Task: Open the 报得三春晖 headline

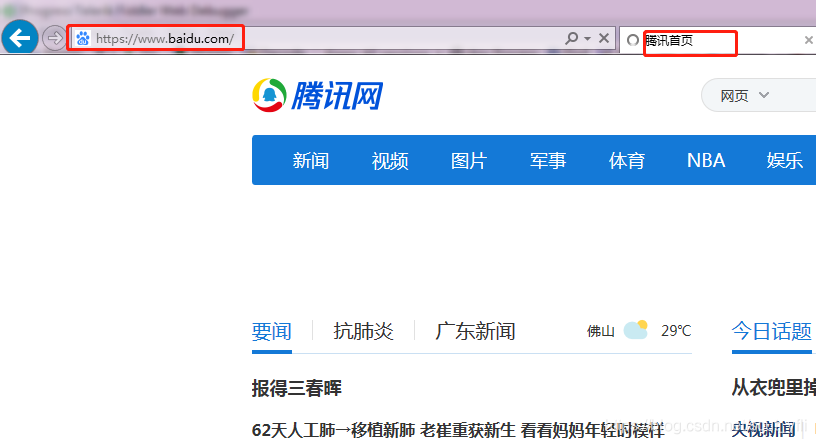Action: [297, 388]
